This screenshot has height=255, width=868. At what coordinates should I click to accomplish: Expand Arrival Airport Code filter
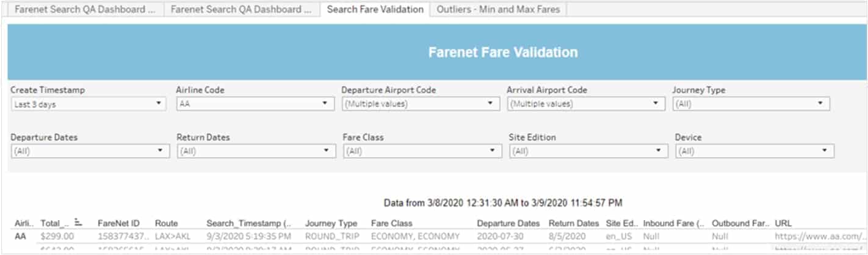point(586,104)
